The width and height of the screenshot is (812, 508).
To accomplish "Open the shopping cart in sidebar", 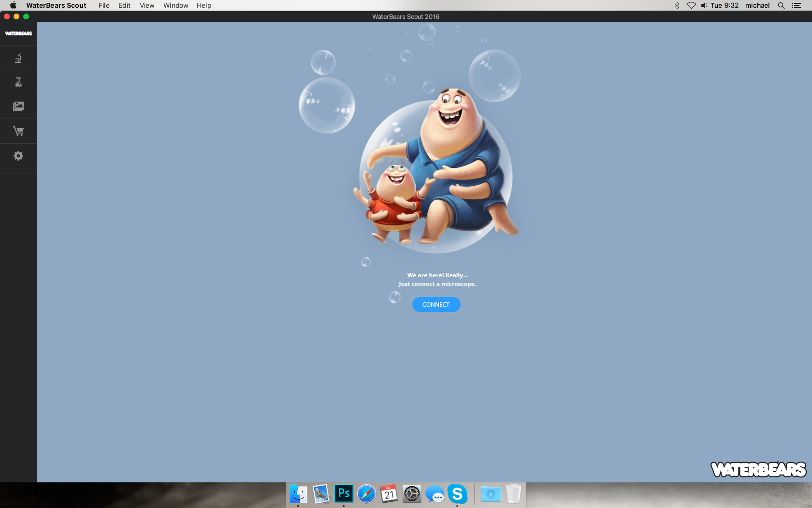I will (x=18, y=131).
